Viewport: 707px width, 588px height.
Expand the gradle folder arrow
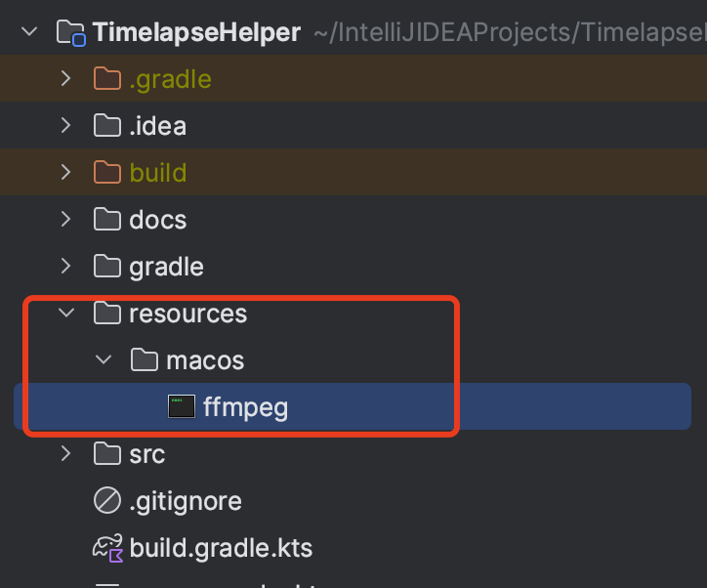coord(65,266)
